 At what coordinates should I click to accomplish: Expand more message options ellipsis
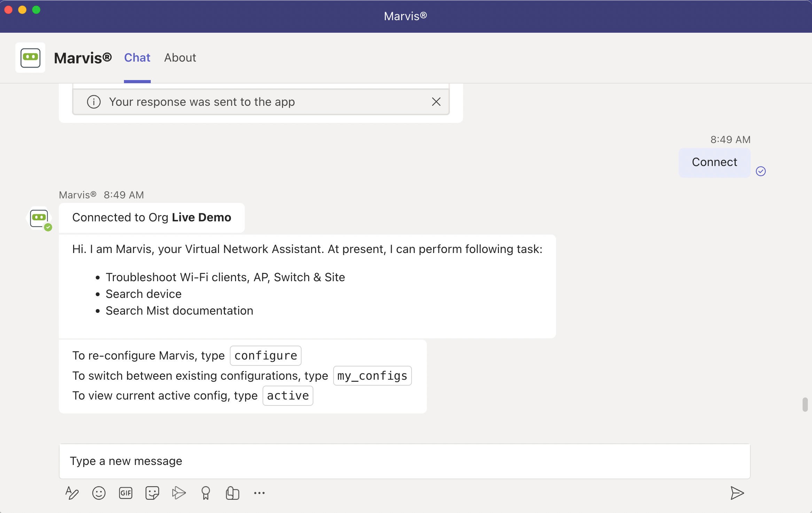(259, 493)
